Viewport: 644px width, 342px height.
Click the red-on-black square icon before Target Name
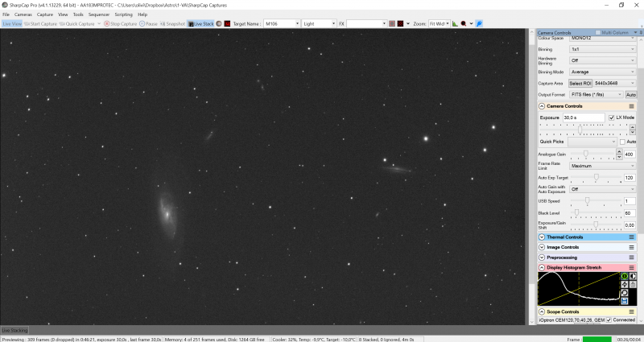(227, 24)
